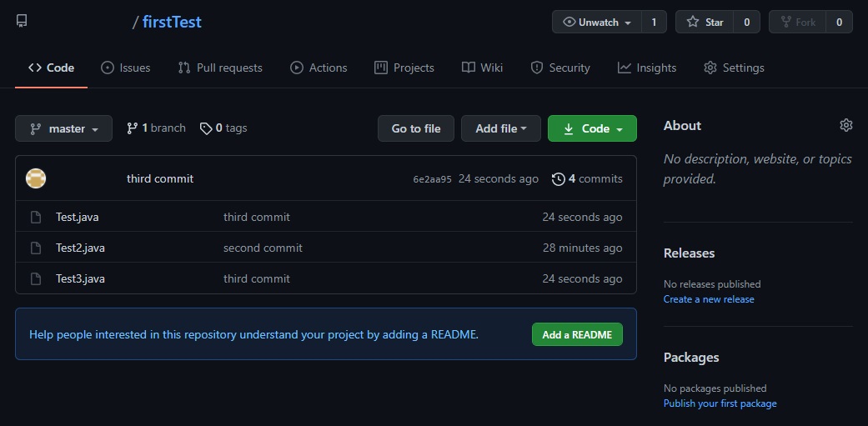Screen dimensions: 868x426
Task: Open the 'second commit' message for Test2.java
Action: [263, 248]
